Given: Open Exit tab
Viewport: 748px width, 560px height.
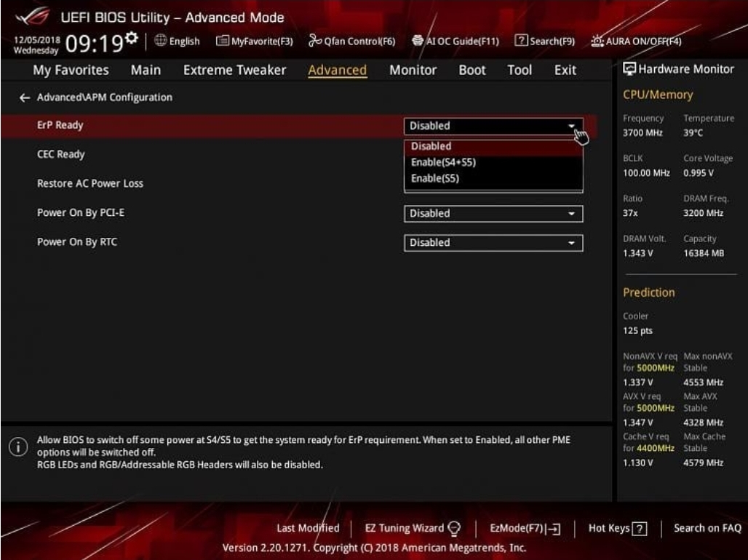Looking at the screenshot, I should [565, 70].
